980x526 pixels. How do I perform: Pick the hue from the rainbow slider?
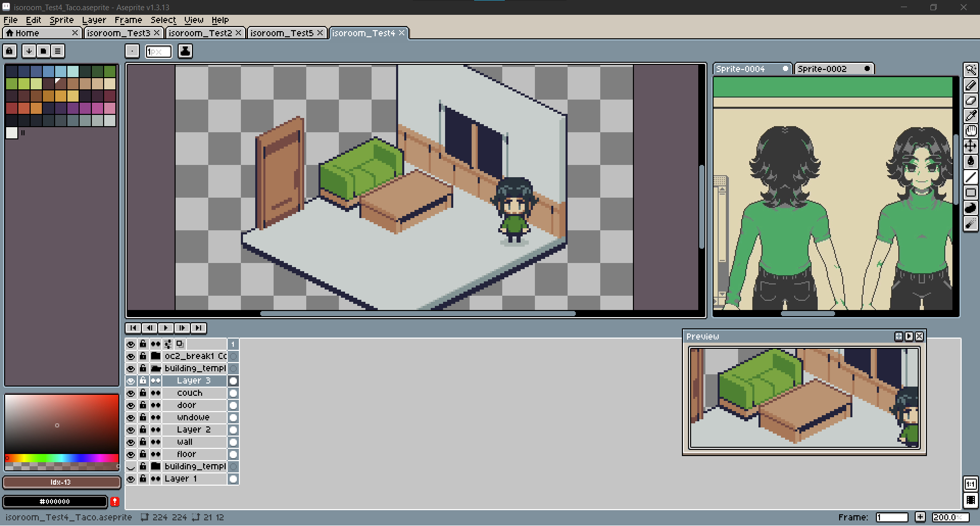click(x=61, y=458)
